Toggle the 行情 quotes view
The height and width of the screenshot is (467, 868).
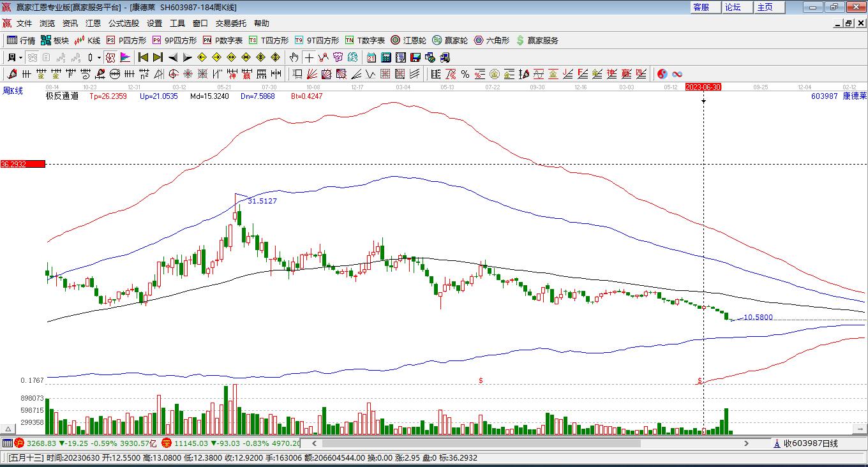pyautogui.click(x=21, y=40)
